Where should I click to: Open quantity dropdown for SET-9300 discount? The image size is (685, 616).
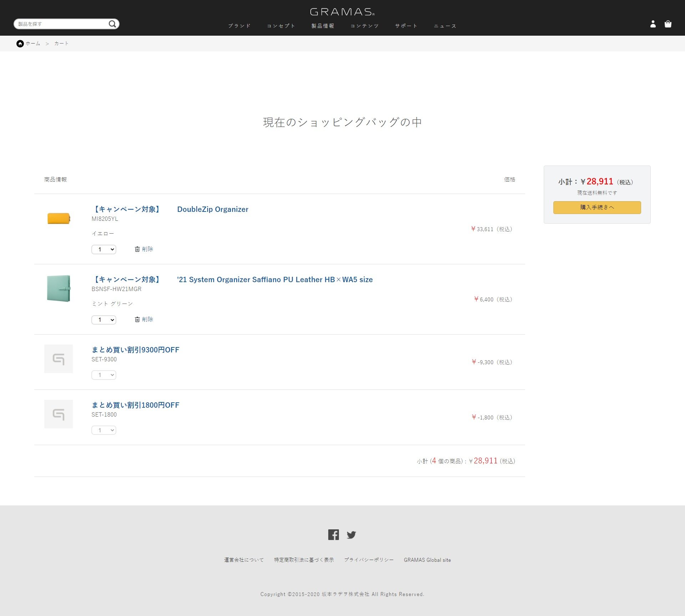(x=104, y=375)
